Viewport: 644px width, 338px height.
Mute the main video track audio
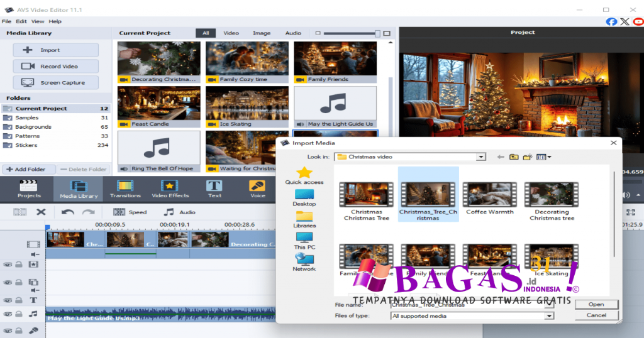click(35, 254)
